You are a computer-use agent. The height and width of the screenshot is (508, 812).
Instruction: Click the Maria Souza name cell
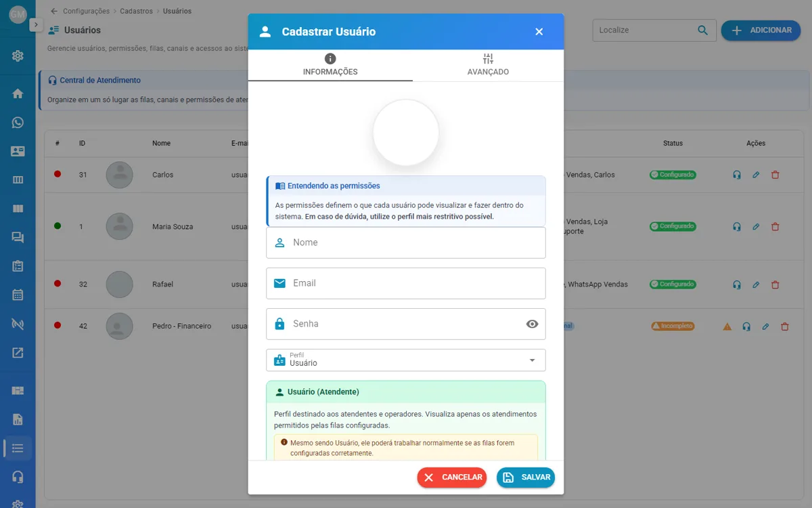click(x=173, y=227)
